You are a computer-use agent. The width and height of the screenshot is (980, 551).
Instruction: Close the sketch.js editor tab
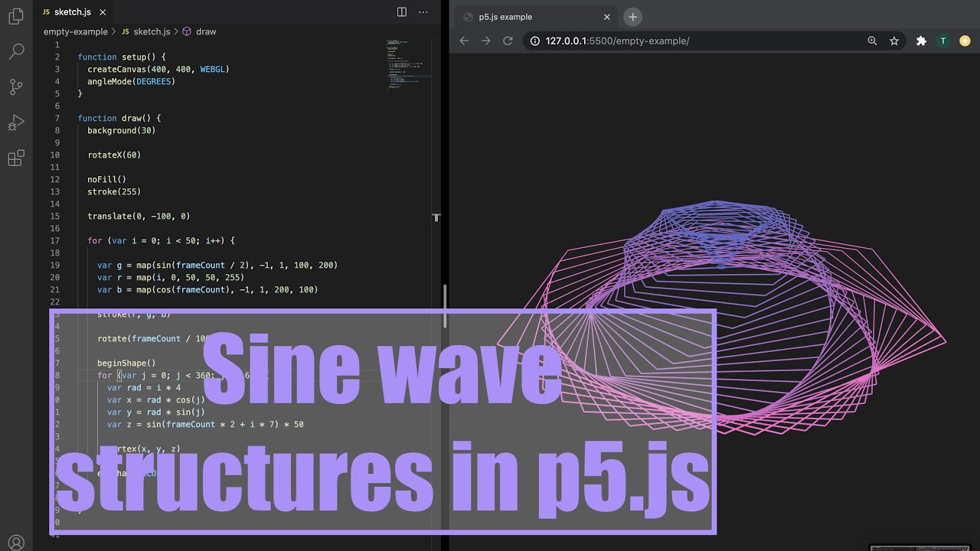pyautogui.click(x=103, y=12)
